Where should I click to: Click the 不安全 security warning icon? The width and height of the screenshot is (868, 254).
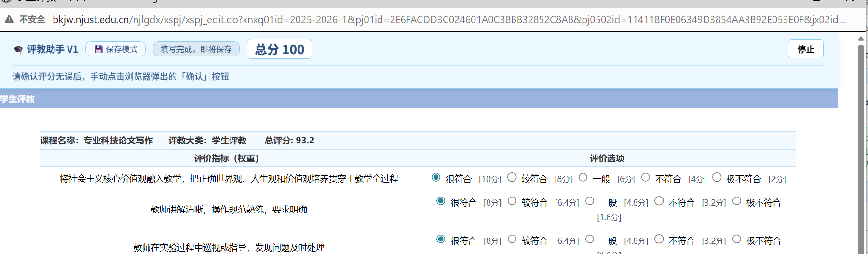tap(9, 19)
